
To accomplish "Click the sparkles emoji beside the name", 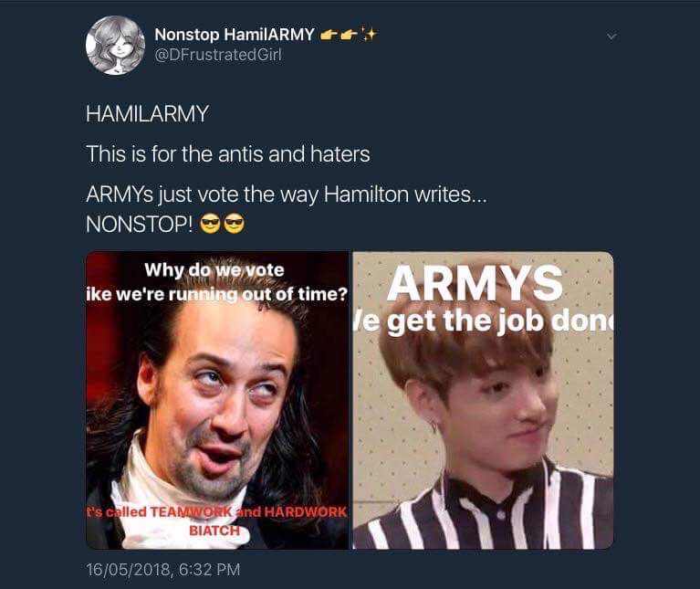I will pos(369,34).
